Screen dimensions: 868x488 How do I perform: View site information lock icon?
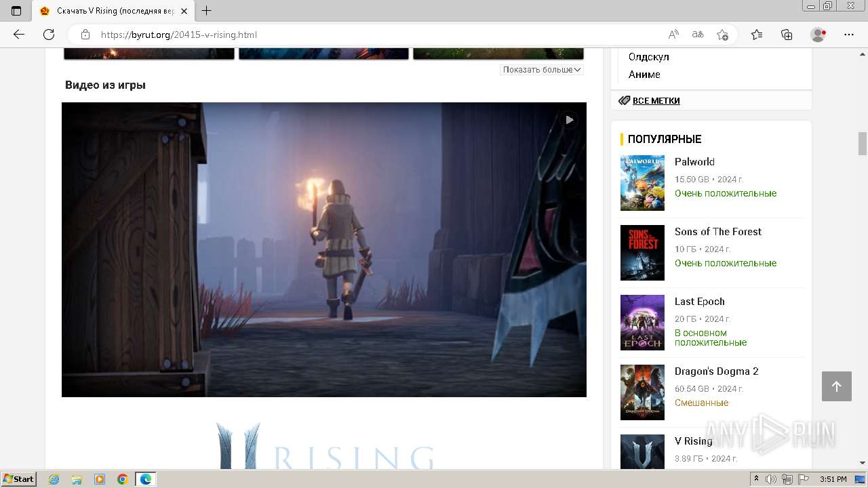click(85, 35)
